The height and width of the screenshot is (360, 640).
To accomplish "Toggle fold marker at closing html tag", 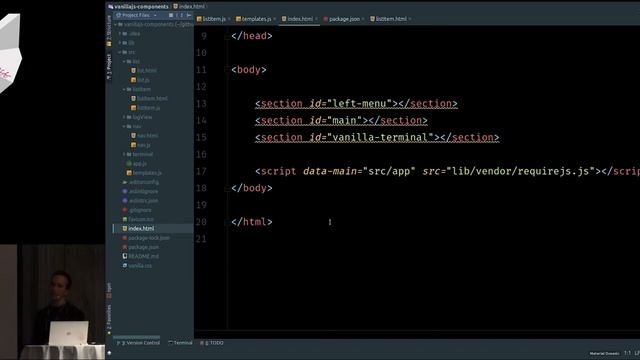I will 226,222.
